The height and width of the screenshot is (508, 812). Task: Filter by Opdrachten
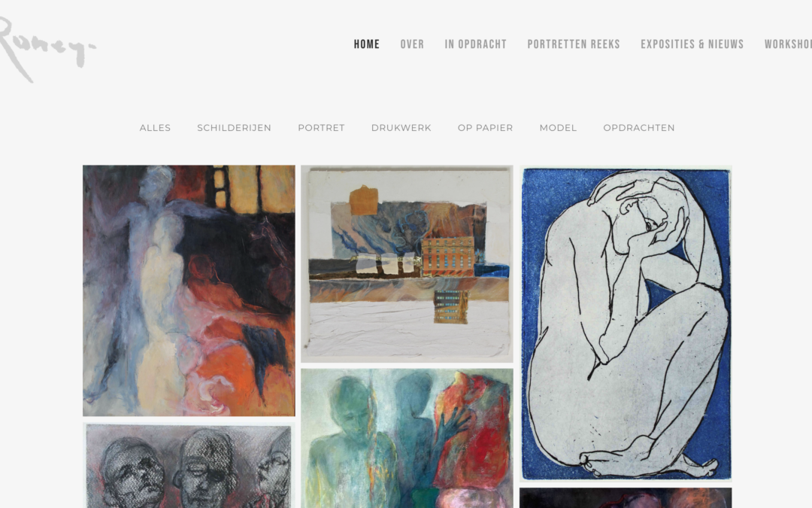638,128
